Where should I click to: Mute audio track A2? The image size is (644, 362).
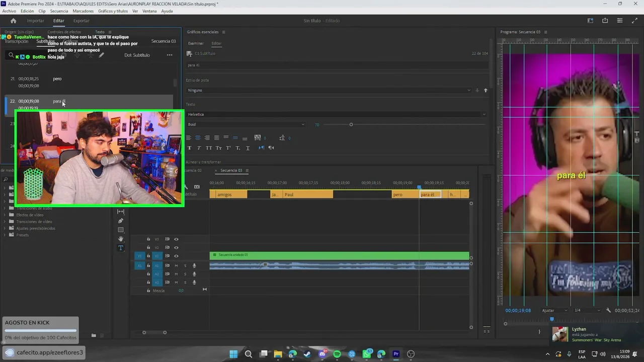coord(176,274)
